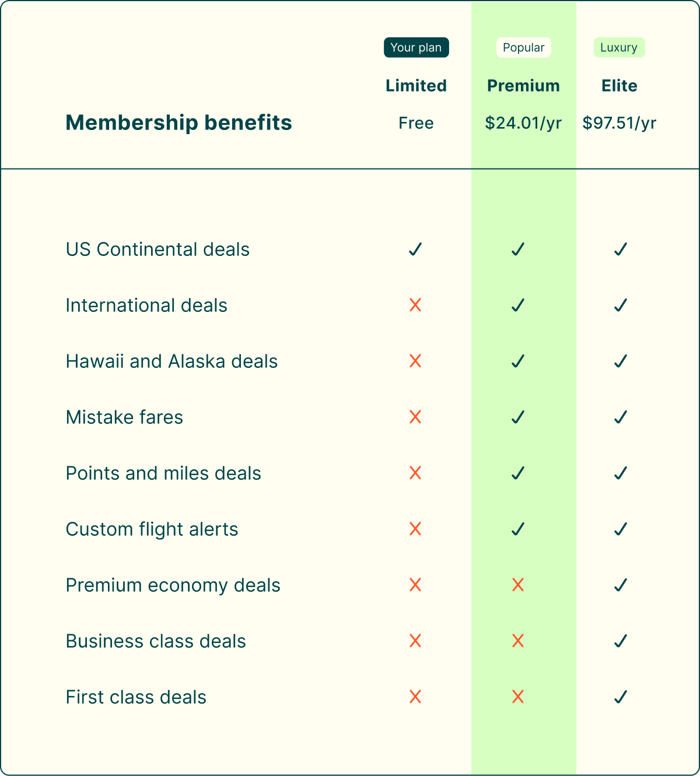Click the Premium checkmark for Points and miles deals
This screenshot has width=700, height=776.
[518, 473]
